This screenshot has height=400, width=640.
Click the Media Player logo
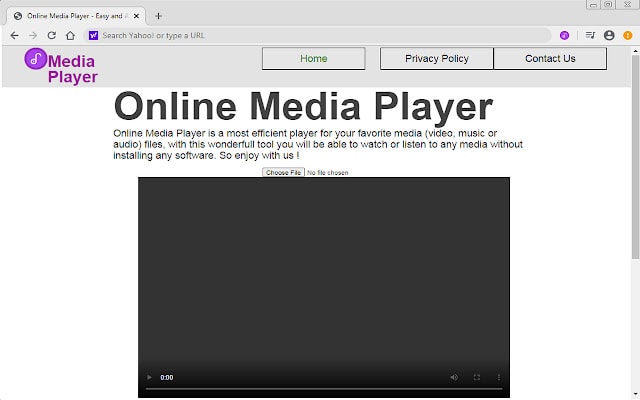[61, 66]
